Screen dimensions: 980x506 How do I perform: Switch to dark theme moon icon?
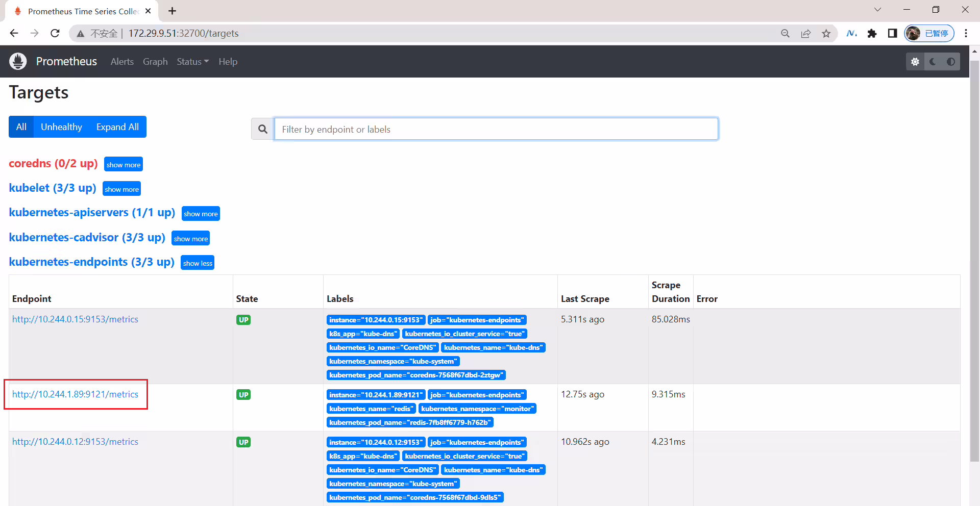(x=933, y=61)
